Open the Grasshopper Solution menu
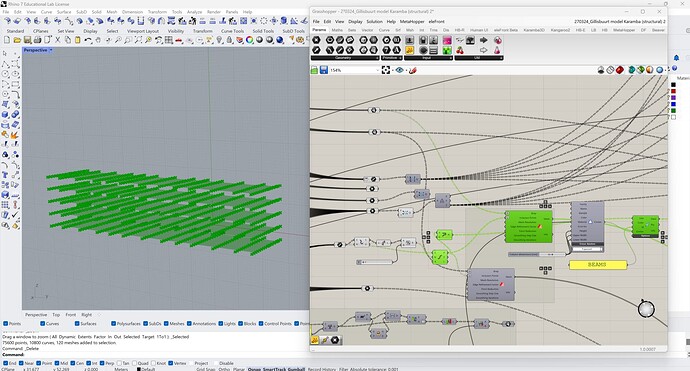Viewport: 690px width, 371px height. click(x=374, y=21)
